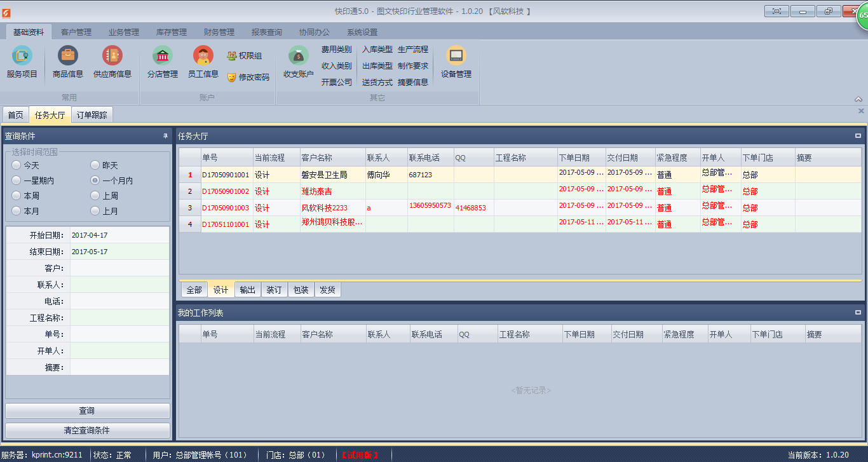Open the 服务项目 service items icon
The height and width of the screenshot is (462, 868).
22,57
